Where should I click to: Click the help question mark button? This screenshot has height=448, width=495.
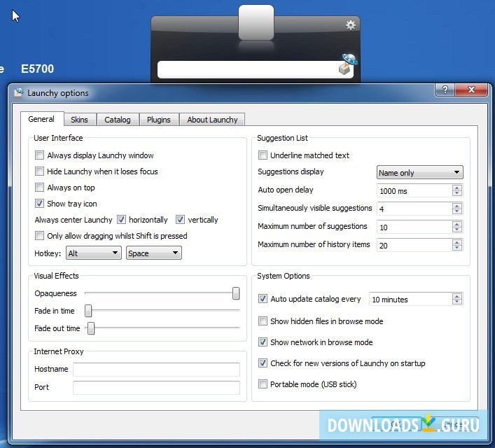[x=445, y=90]
